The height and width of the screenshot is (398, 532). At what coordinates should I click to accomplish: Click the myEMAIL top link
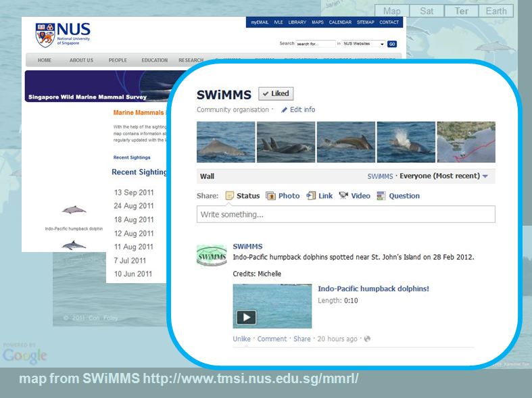point(260,22)
